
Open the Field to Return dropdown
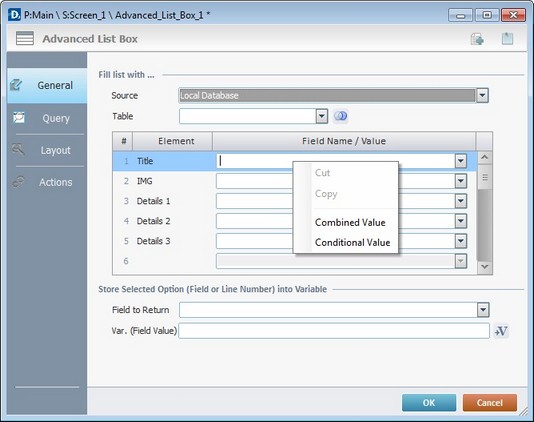[x=483, y=310]
